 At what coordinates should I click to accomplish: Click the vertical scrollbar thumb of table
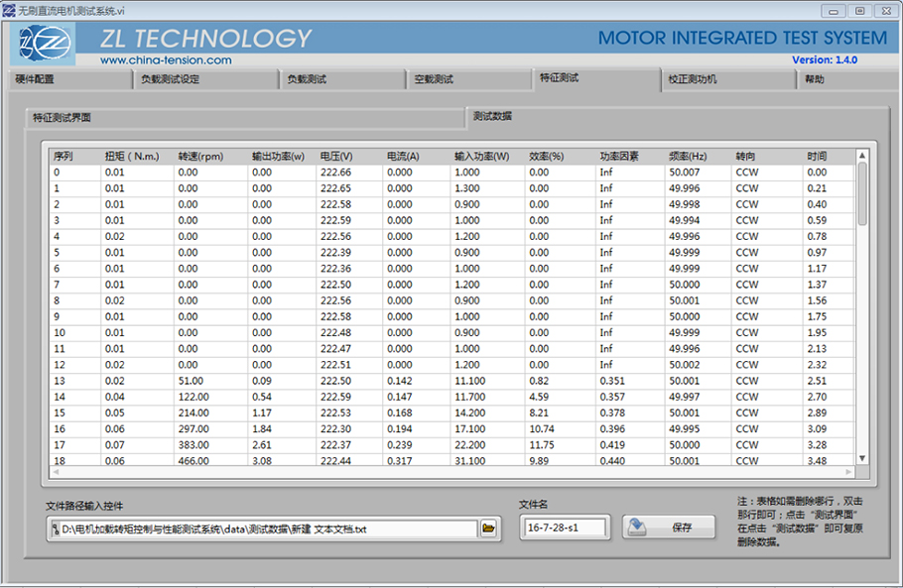[862, 193]
